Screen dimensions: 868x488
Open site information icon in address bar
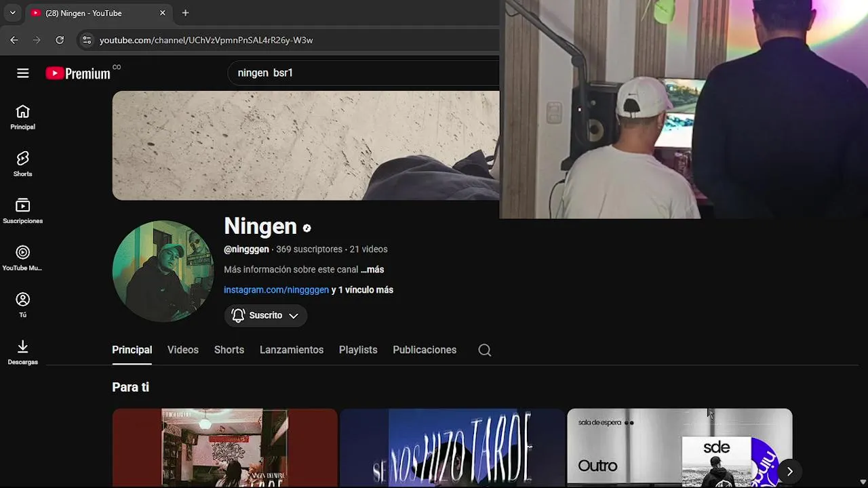pos(86,40)
